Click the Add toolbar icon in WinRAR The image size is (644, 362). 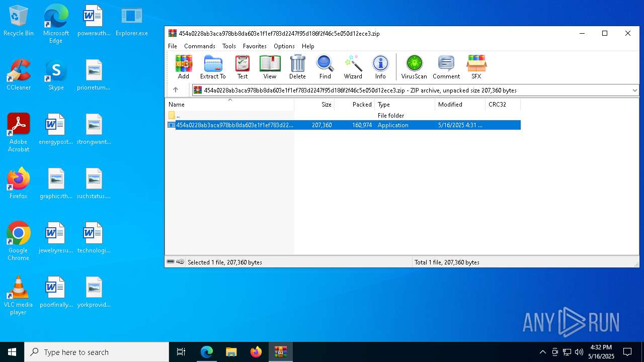(x=184, y=67)
